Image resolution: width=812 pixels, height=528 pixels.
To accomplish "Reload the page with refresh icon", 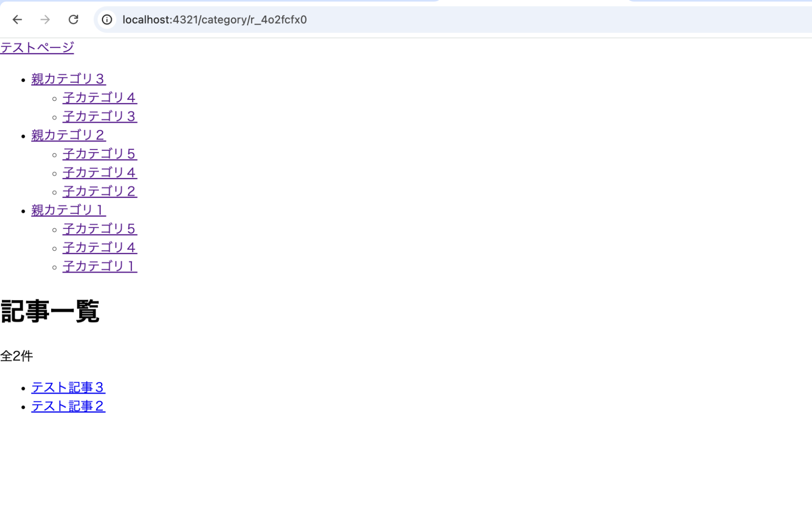I will click(73, 19).
